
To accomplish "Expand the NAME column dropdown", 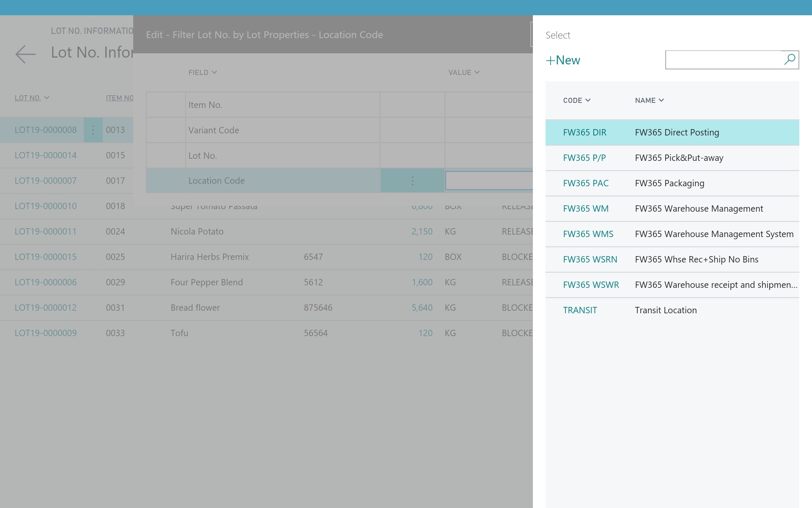I will [x=649, y=100].
